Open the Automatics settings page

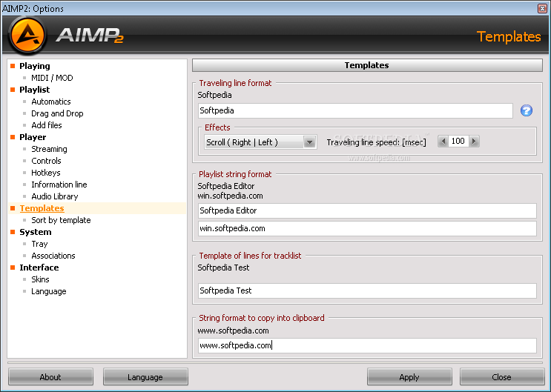coord(51,102)
